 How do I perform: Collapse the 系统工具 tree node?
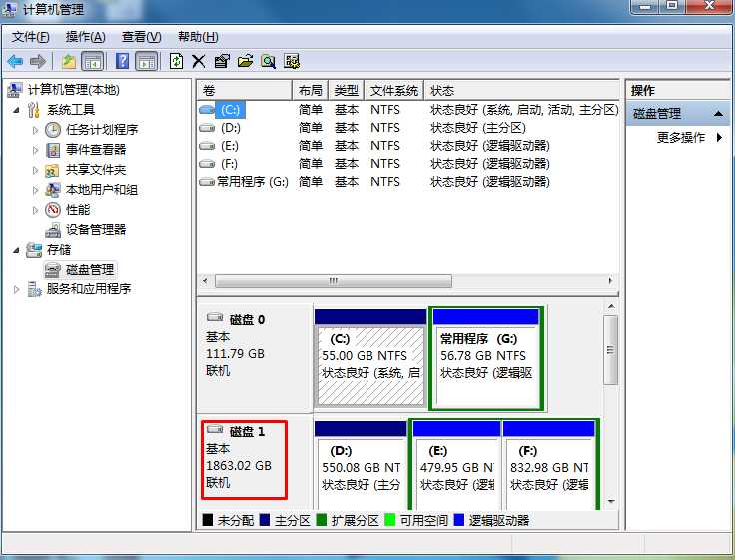pos(17,110)
